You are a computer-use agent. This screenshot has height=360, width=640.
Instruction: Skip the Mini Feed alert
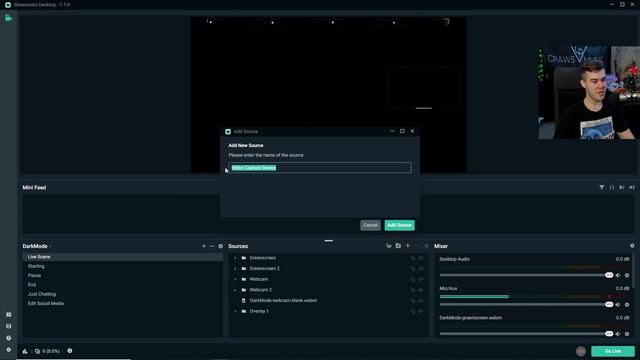point(622,187)
